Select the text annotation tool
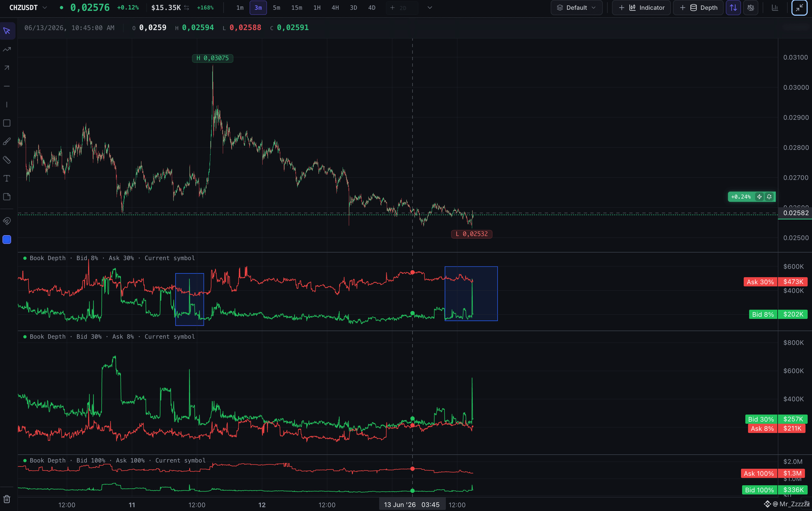Screen dimensions: 812x511 click(x=7, y=178)
